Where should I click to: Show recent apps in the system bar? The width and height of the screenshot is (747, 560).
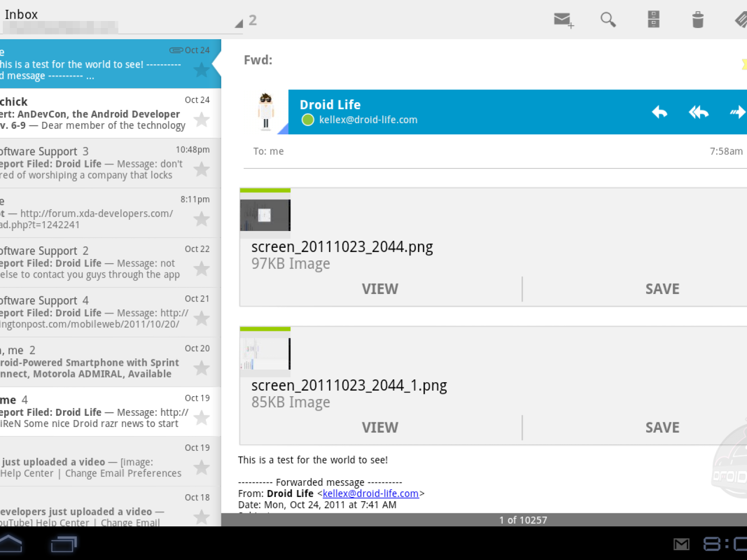pyautogui.click(x=63, y=544)
